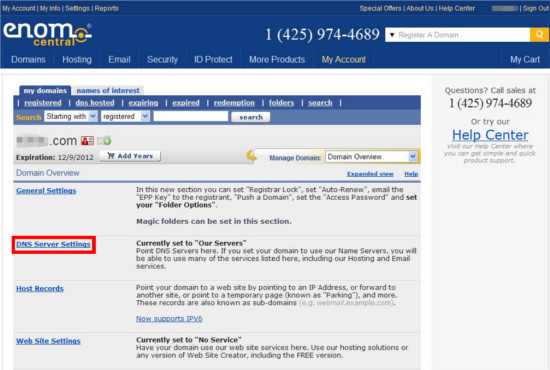Click the orange search magnifier icon
The width and height of the screenshot is (550, 370).
tap(539, 35)
